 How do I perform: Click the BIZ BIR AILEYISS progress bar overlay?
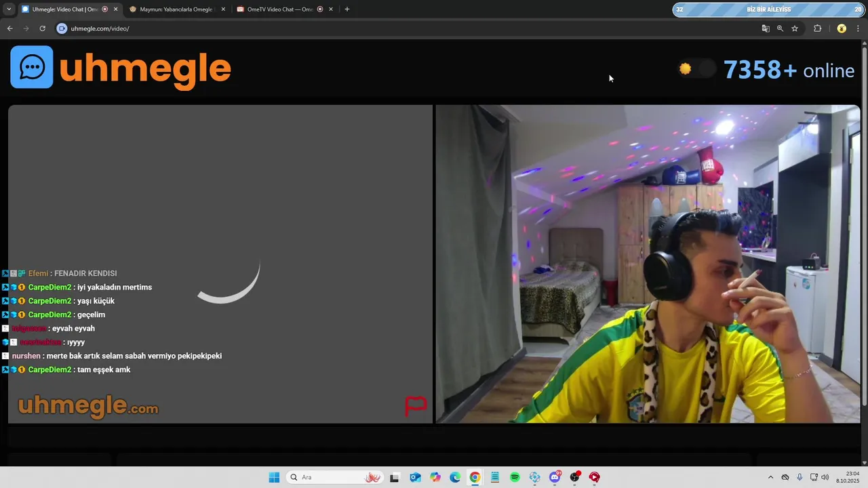(x=768, y=9)
